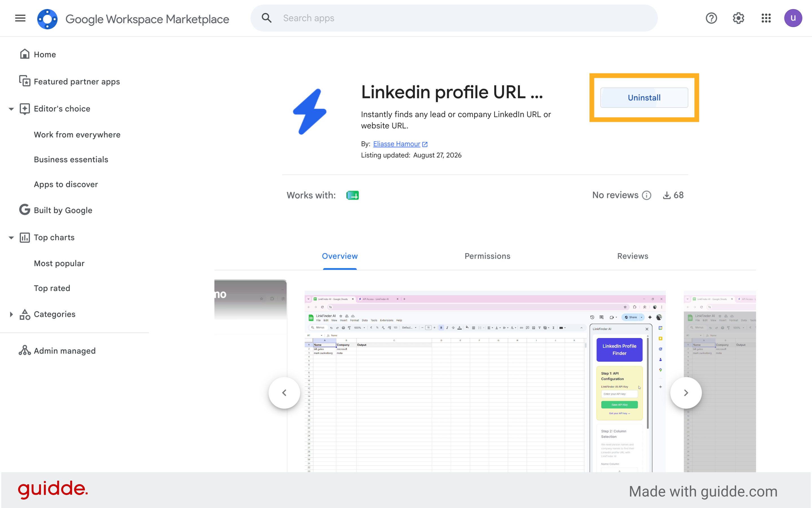The width and height of the screenshot is (812, 508).
Task: Go to Home in the sidebar
Action: [45, 54]
